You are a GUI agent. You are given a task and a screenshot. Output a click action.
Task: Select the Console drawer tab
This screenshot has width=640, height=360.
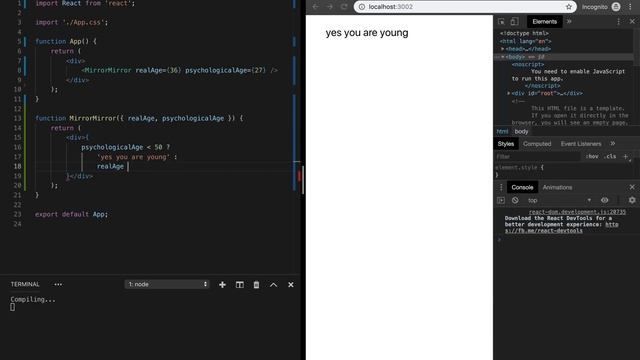pos(522,187)
